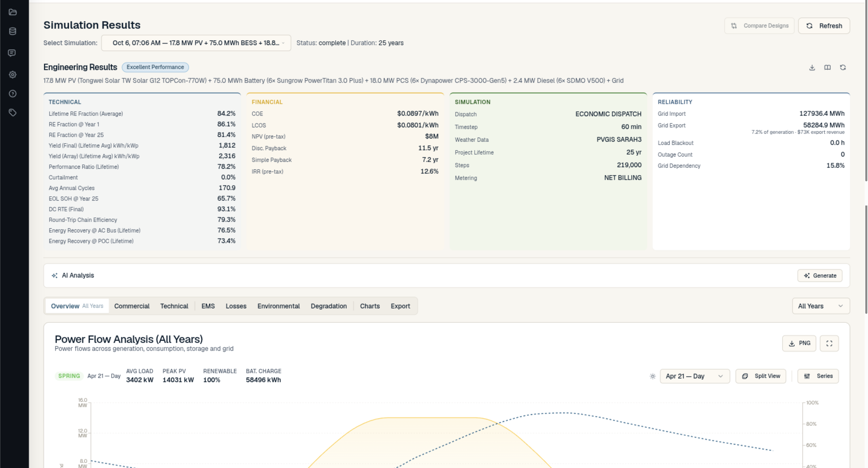868x468 pixels.
Task: Click the sun icon beside Apr 21 selector
Action: point(653,376)
